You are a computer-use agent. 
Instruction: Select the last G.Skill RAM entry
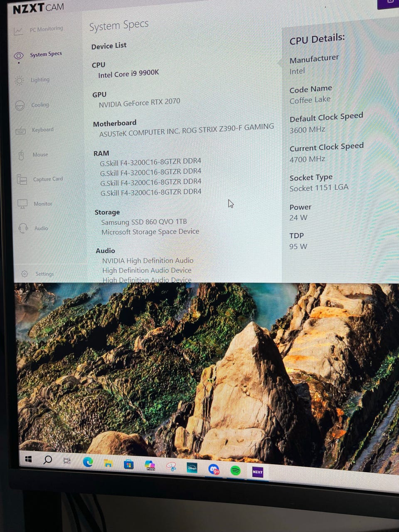click(x=151, y=192)
